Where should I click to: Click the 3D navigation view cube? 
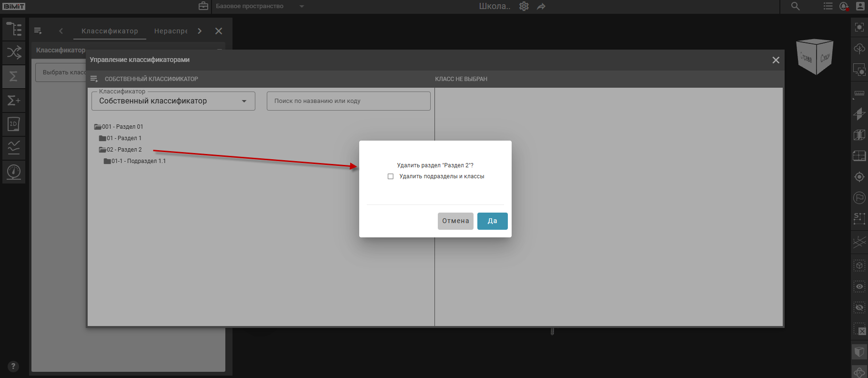click(x=815, y=57)
